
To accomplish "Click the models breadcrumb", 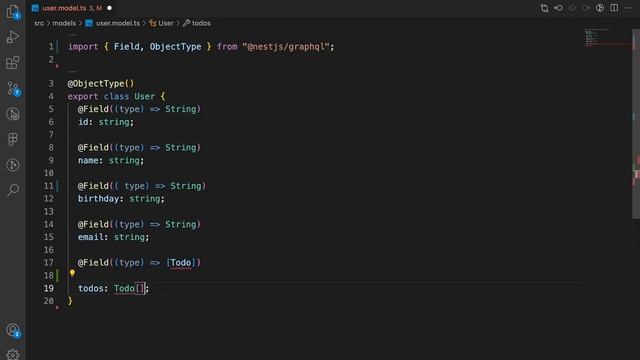I will (64, 23).
